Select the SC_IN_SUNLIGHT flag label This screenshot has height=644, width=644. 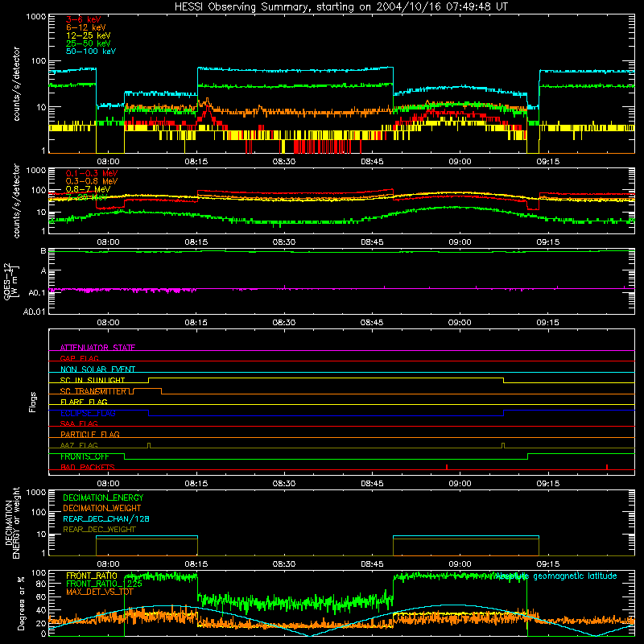pyautogui.click(x=93, y=380)
